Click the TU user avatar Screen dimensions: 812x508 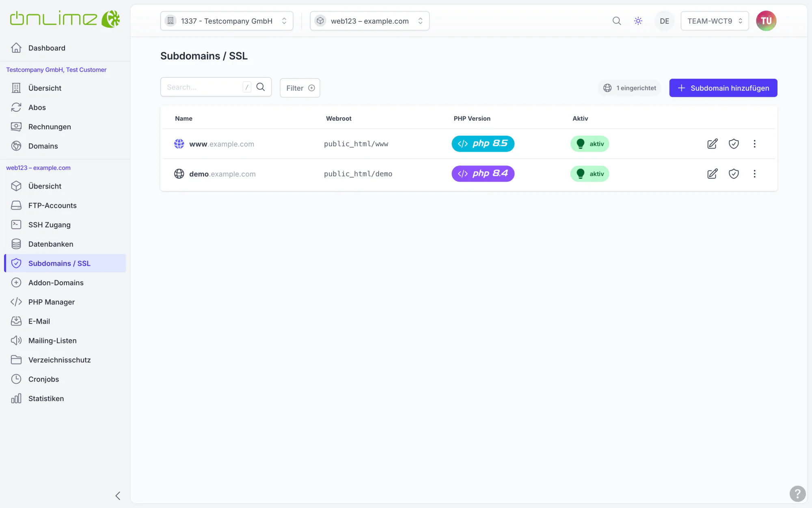pos(766,21)
